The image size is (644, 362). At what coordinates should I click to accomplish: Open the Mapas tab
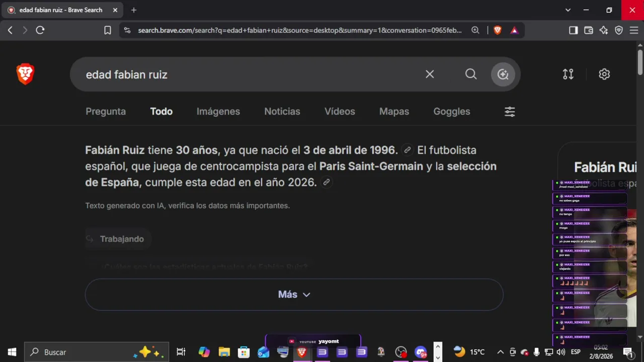coord(394,112)
